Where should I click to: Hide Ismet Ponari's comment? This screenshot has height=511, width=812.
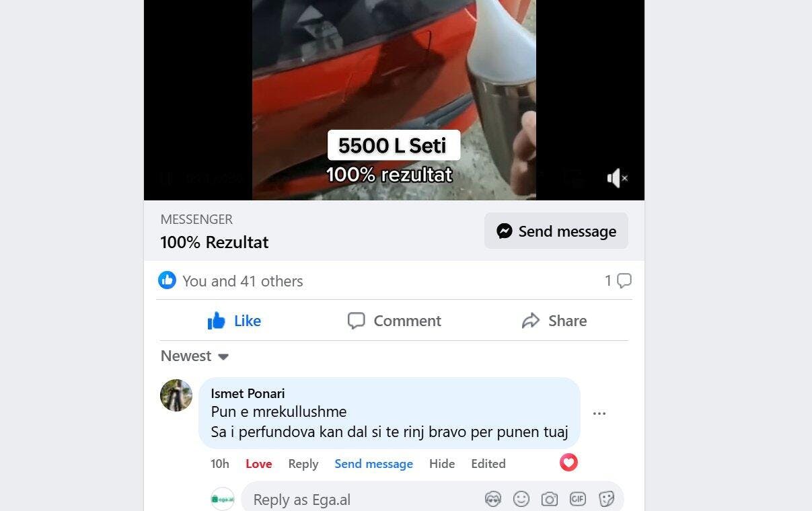pos(442,464)
